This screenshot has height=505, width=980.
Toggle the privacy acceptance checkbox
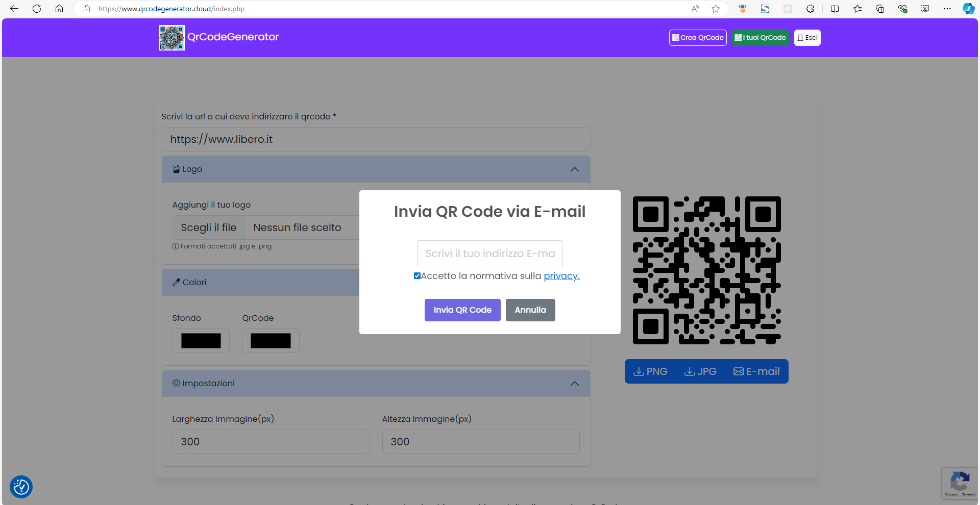pos(417,276)
